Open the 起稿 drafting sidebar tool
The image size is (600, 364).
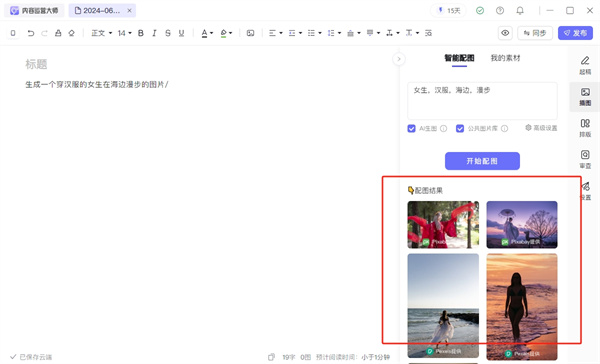click(585, 65)
